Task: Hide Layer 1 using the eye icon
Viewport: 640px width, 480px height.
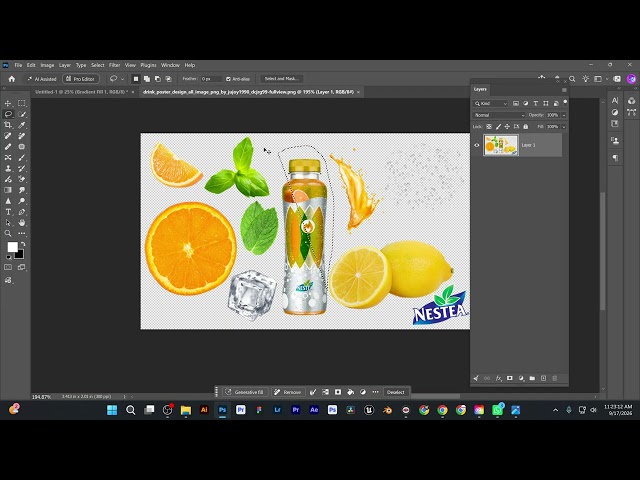Action: (476, 145)
